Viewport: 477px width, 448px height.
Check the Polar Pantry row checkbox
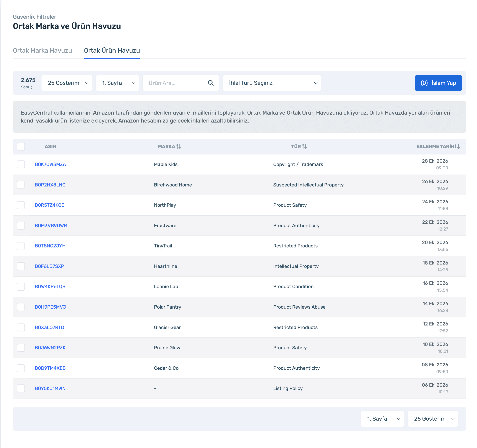click(x=21, y=307)
